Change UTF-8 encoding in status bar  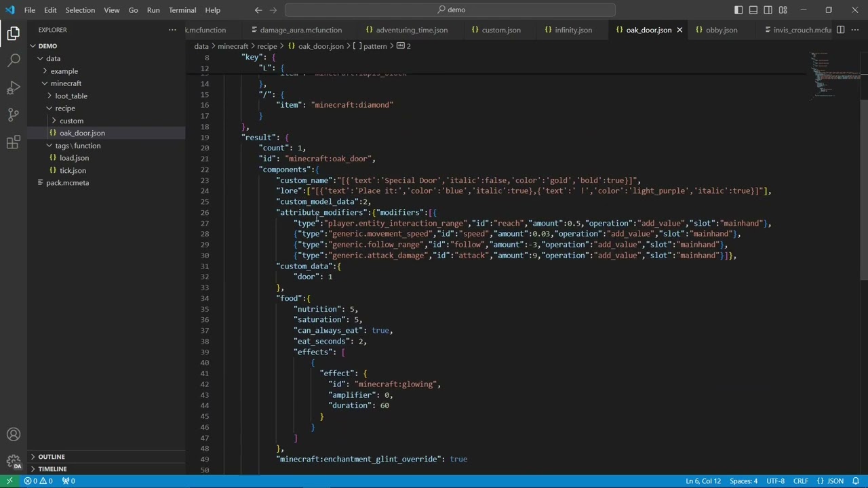click(x=775, y=481)
